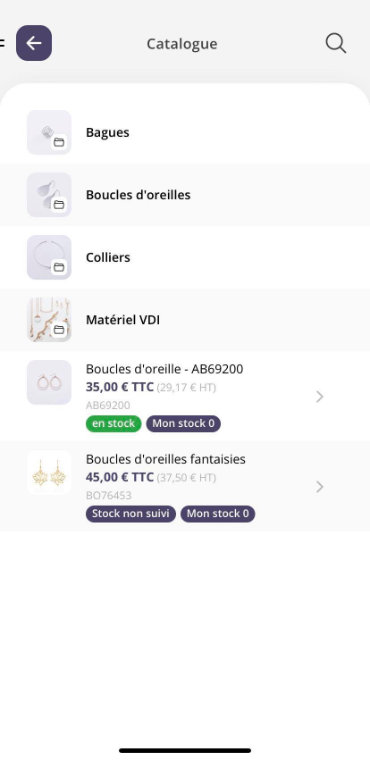
Task: Tap 'Mon stock 0' badge under AB69200
Action: click(x=183, y=424)
